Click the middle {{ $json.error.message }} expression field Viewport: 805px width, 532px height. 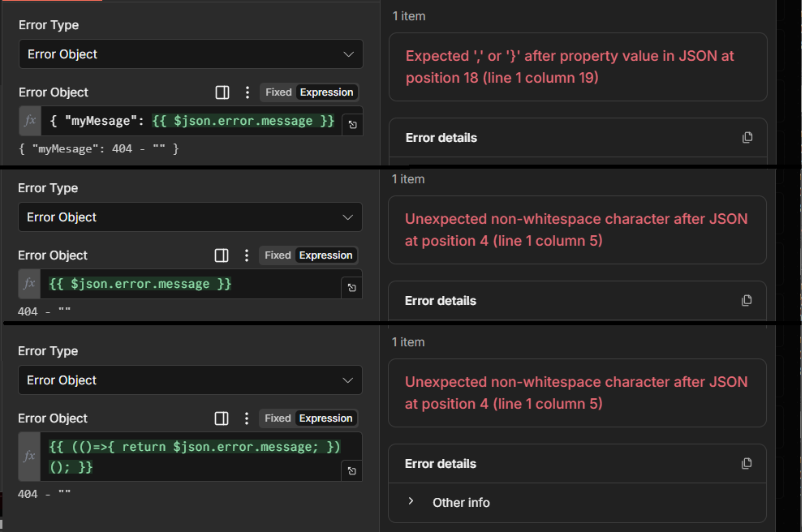(187, 284)
